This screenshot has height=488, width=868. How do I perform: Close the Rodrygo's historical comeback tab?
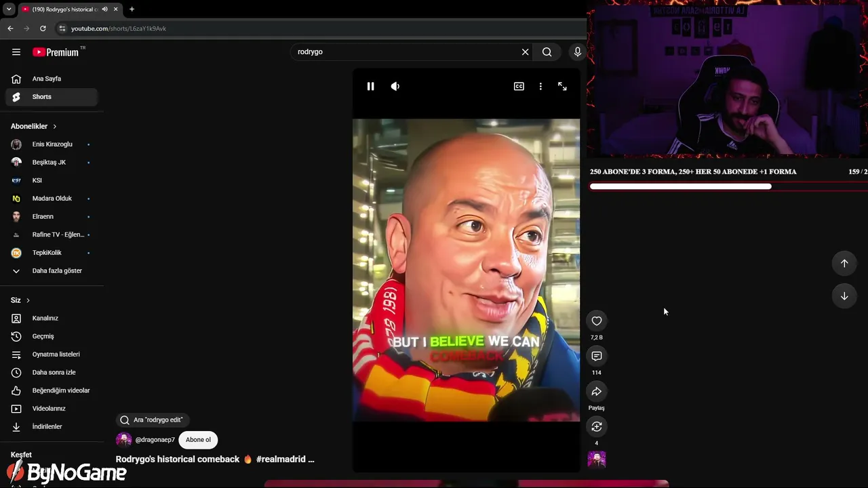(x=115, y=9)
